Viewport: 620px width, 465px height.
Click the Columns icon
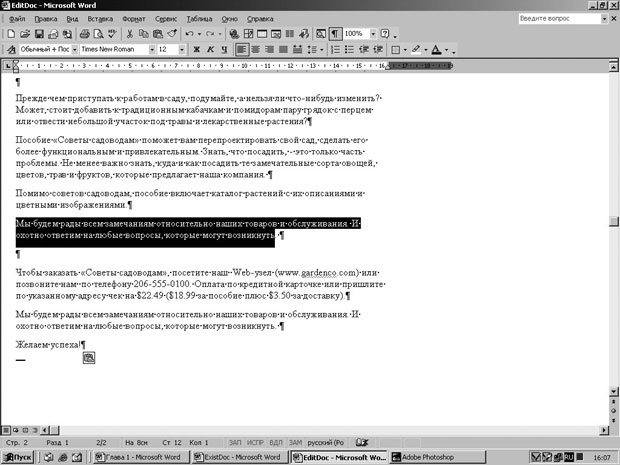290,34
